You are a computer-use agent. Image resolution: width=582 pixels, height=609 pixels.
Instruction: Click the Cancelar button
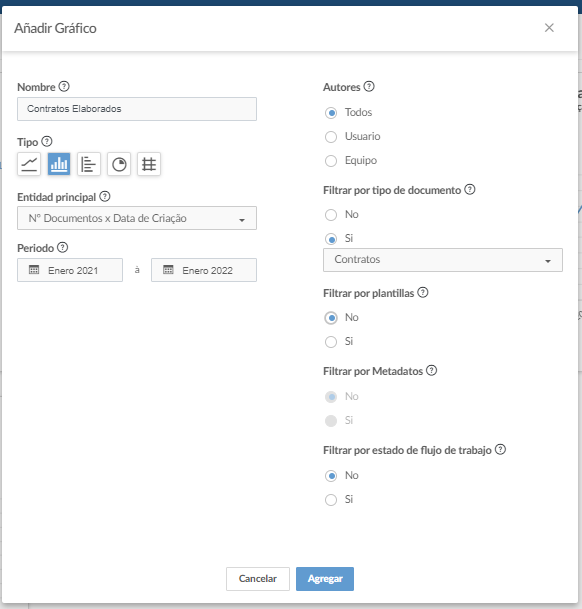[258, 579]
